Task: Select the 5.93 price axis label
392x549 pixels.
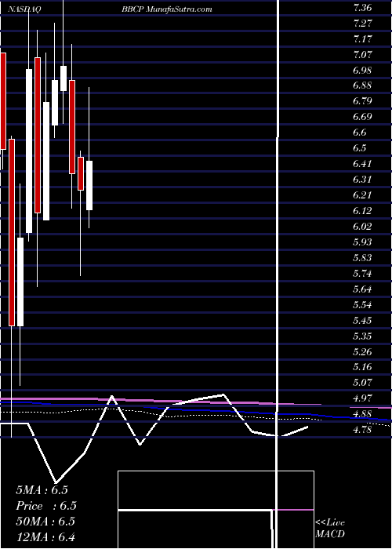Action: click(362, 242)
